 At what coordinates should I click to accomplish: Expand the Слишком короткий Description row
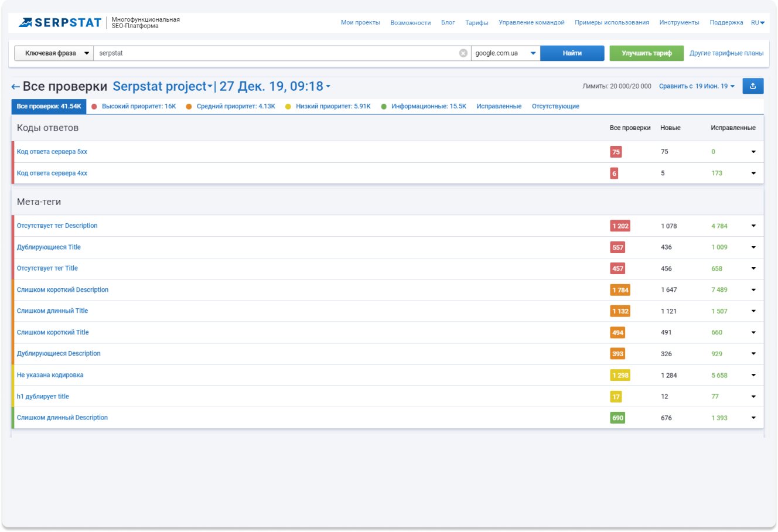[753, 290]
